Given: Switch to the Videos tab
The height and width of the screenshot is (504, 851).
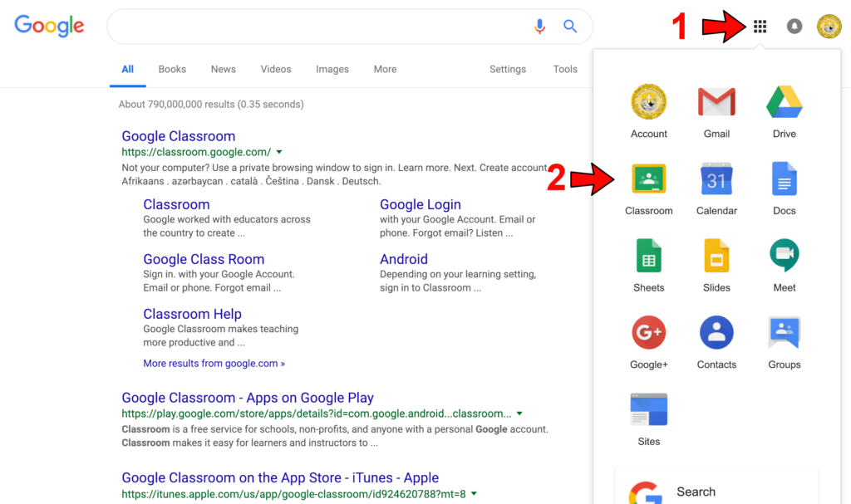Looking at the screenshot, I should coord(276,70).
